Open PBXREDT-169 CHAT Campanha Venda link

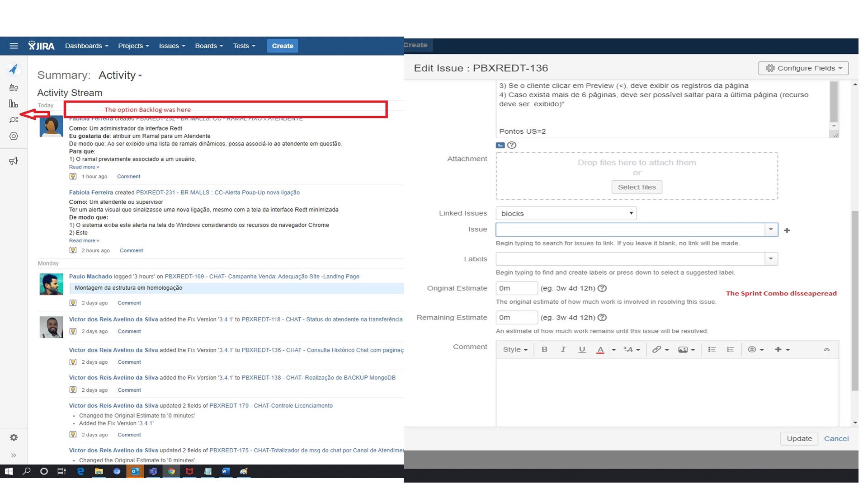click(262, 277)
